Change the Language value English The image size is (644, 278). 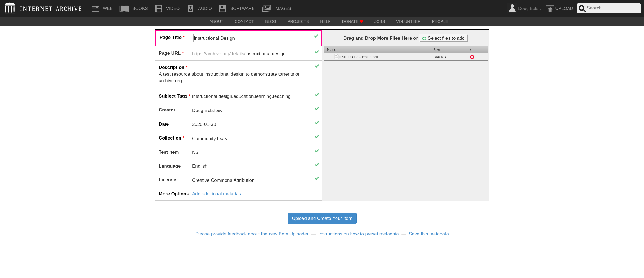pyautogui.click(x=200, y=166)
